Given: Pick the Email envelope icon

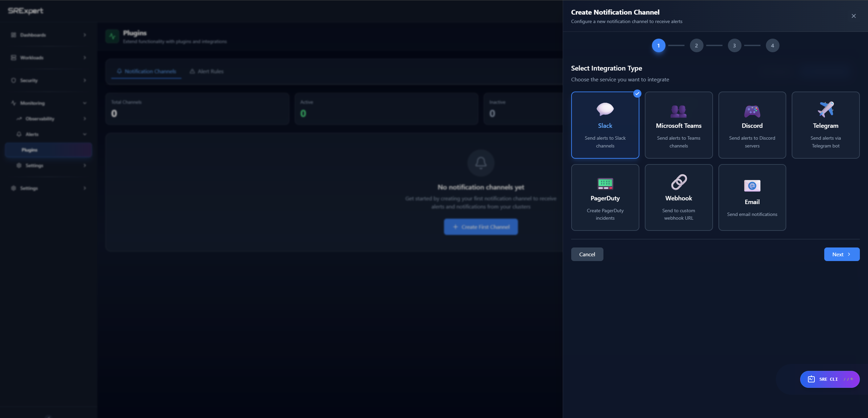Looking at the screenshot, I should (x=752, y=186).
